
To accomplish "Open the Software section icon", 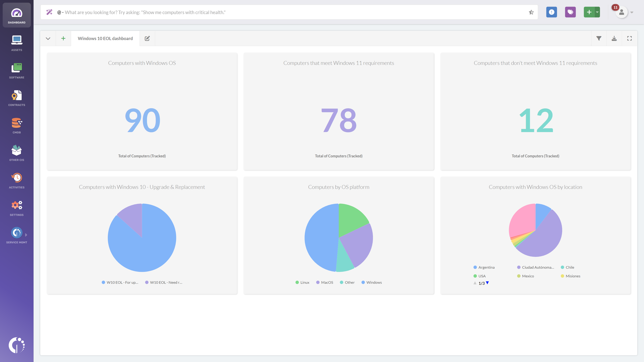I will click(16, 70).
